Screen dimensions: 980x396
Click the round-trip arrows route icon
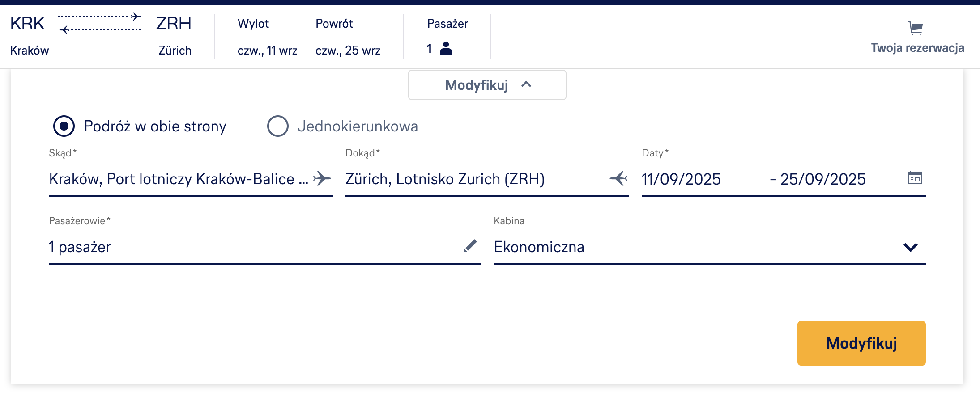pos(99,23)
